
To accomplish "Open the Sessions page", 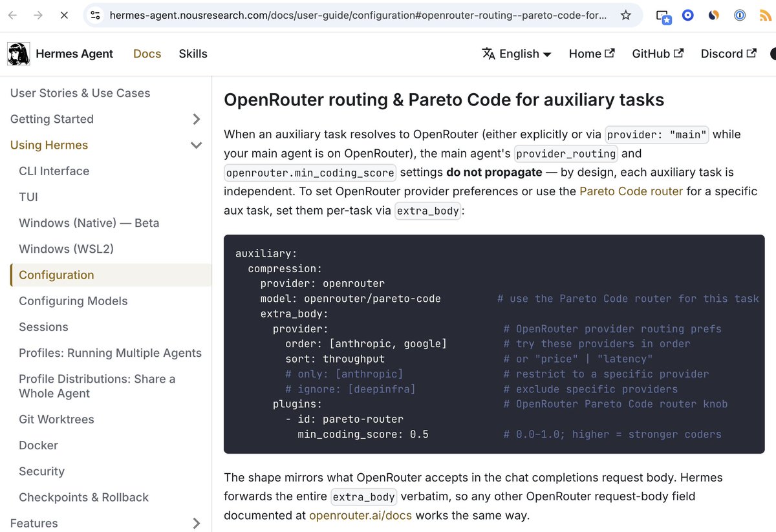I will click(43, 326).
